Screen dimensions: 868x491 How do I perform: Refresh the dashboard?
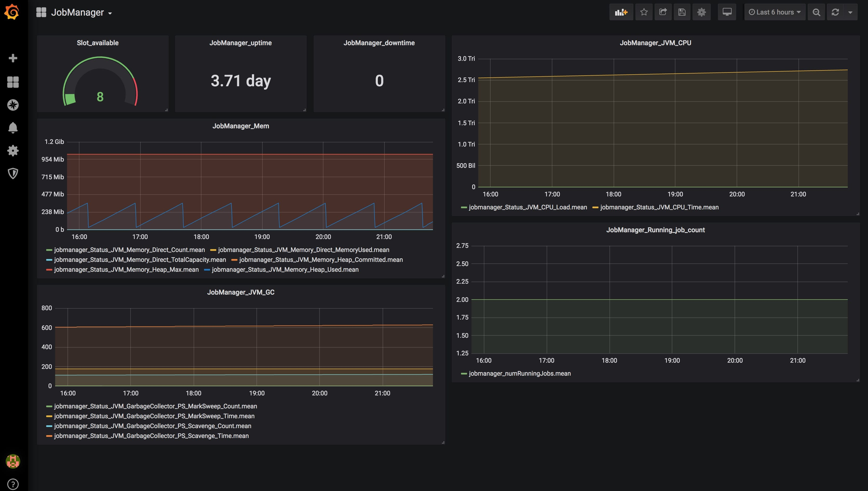pos(835,12)
